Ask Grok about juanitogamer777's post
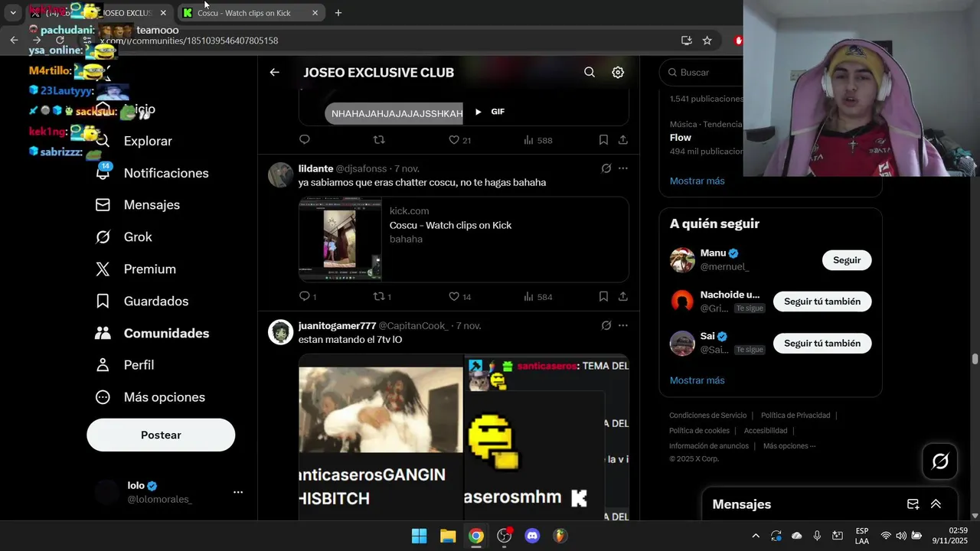980x551 pixels. pyautogui.click(x=606, y=325)
